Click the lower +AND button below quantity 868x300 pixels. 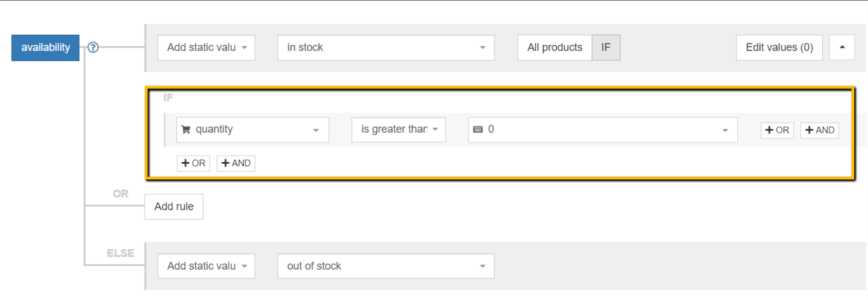(x=235, y=163)
